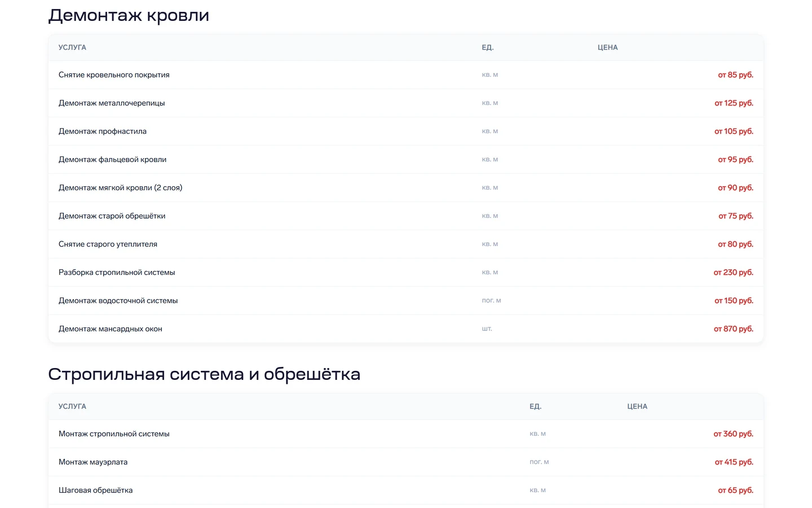Select 'Монтаж мауэрлата' row label
This screenshot has width=812, height=508.
click(93, 462)
